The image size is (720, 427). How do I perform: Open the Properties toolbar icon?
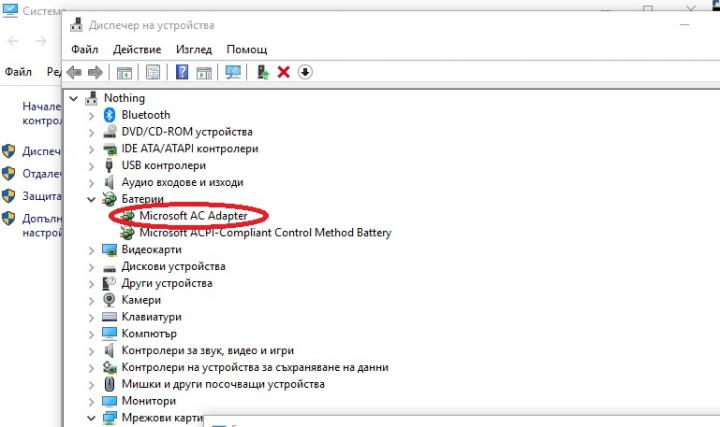click(153, 72)
